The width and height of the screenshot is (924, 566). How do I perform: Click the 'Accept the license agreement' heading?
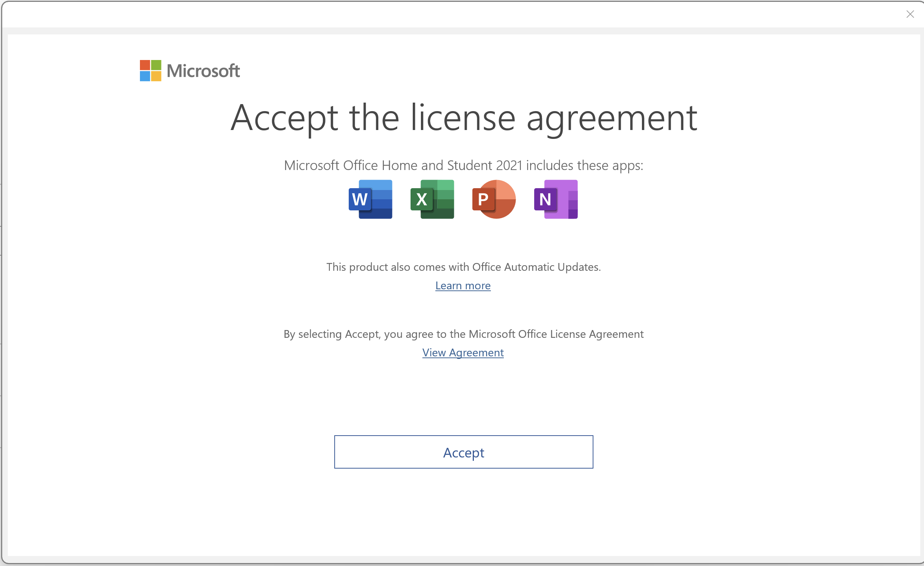click(463, 118)
